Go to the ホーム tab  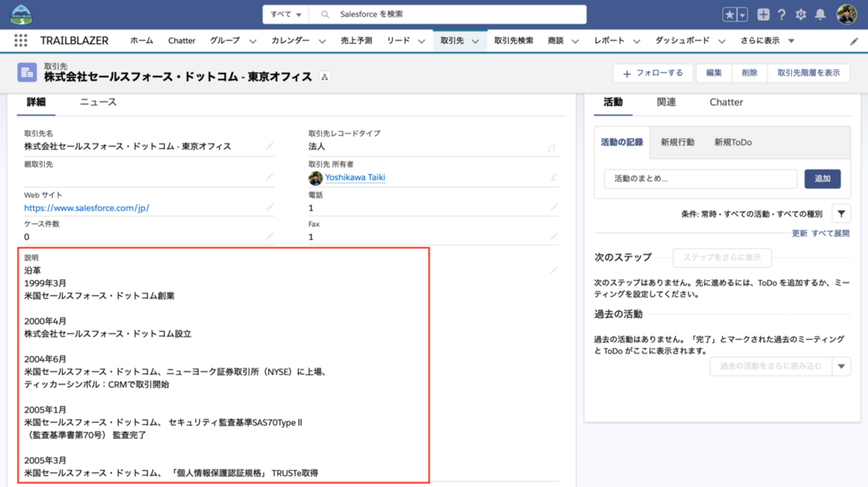coord(142,41)
